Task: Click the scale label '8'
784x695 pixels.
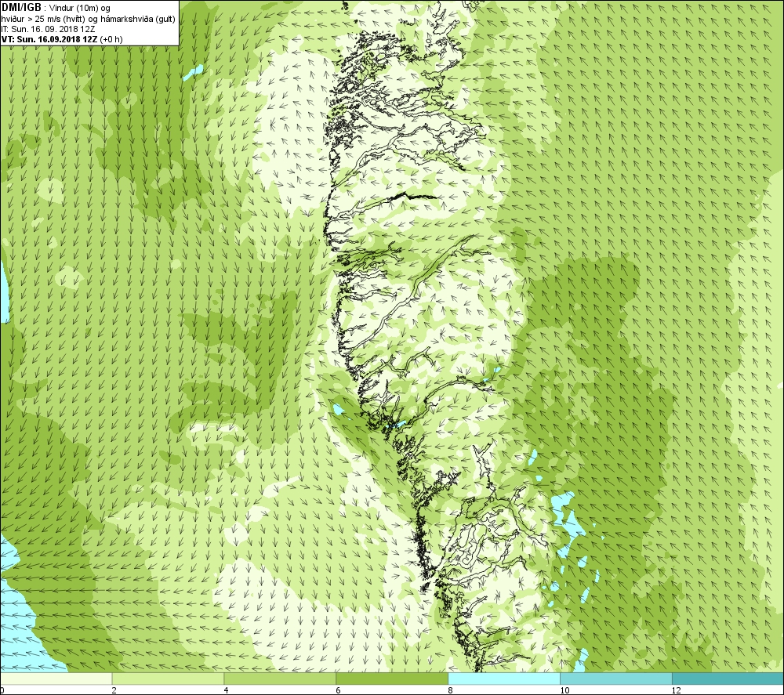Action: [450, 690]
